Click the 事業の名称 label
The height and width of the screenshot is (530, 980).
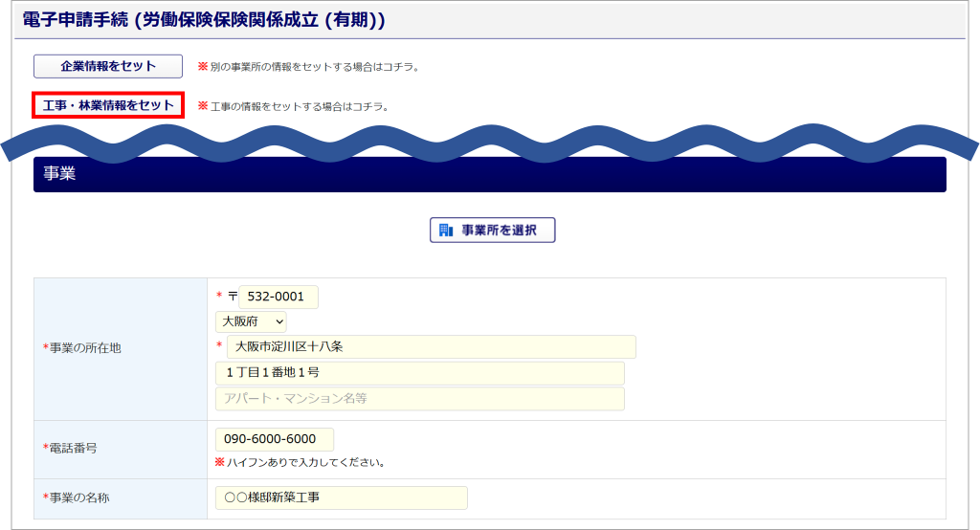tap(77, 498)
